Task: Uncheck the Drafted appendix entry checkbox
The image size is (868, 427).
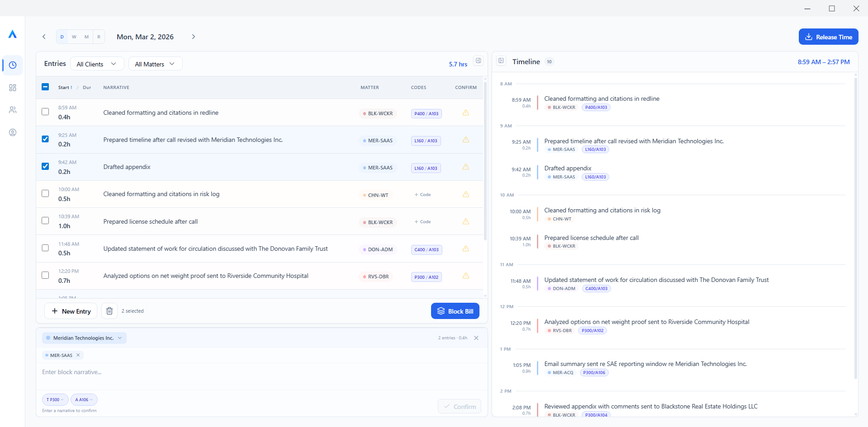Action: coord(45,166)
